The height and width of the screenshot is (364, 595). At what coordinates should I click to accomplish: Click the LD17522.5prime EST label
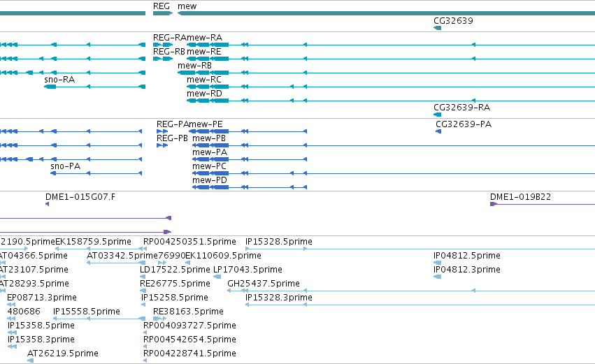[175, 270]
